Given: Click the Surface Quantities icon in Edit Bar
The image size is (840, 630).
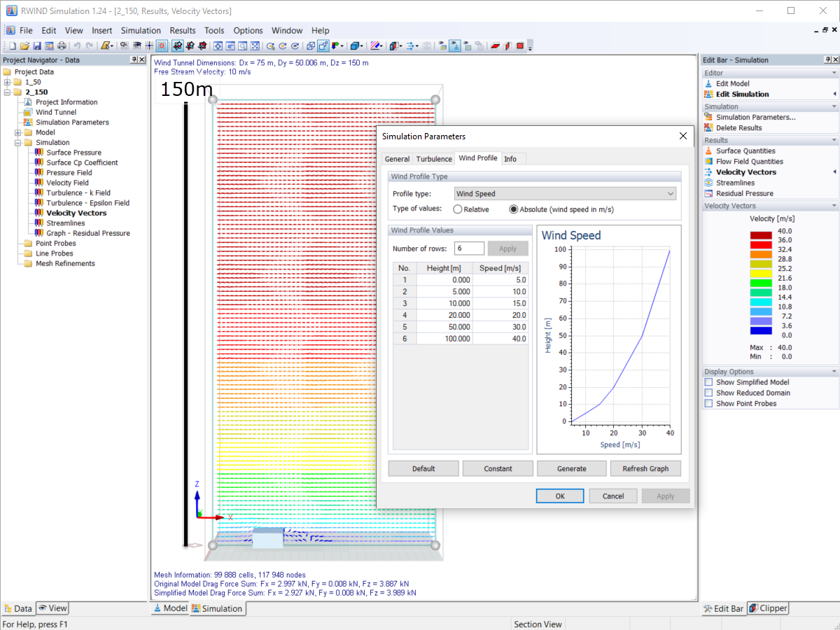Looking at the screenshot, I should pos(709,151).
